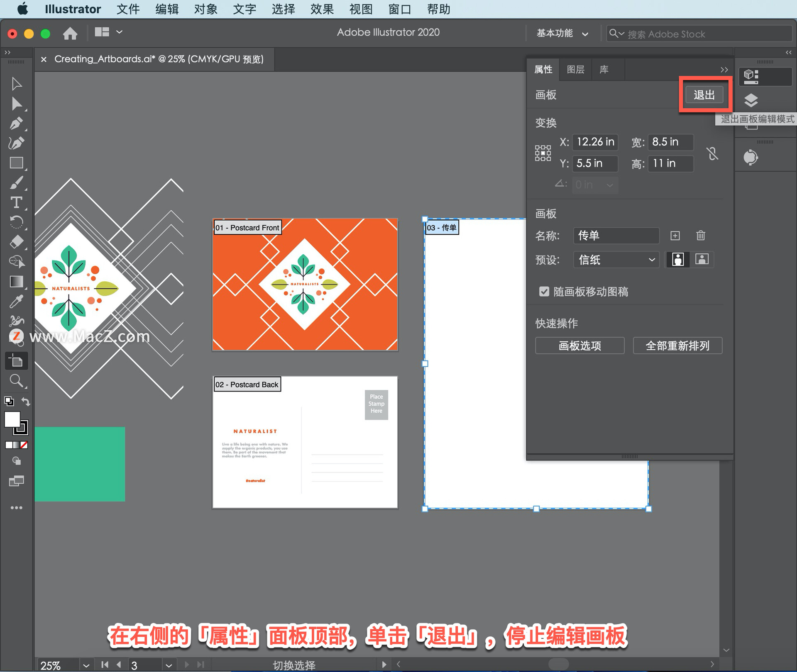
Task: Click the 搜索 Adobe Stock search field
Action: 699,34
